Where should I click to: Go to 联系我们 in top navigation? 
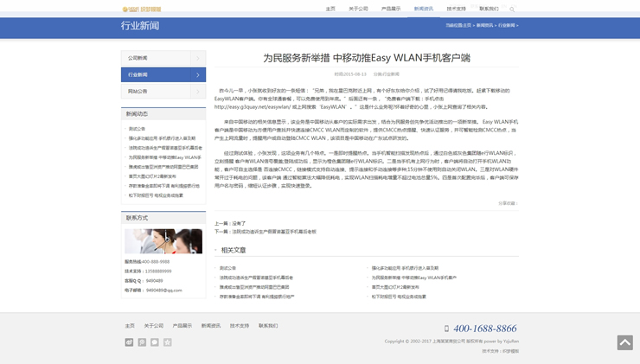tap(489, 9)
